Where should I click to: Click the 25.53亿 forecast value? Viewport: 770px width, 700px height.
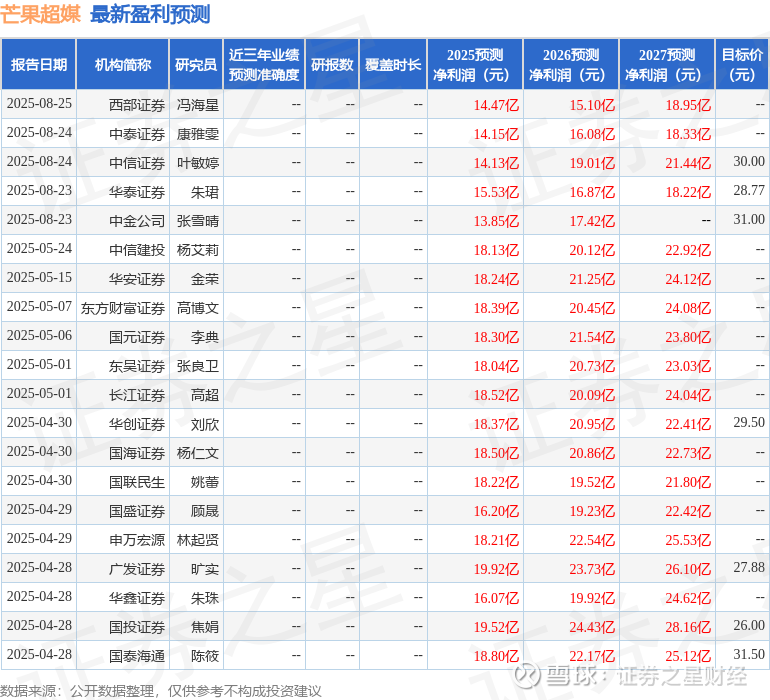coord(688,539)
